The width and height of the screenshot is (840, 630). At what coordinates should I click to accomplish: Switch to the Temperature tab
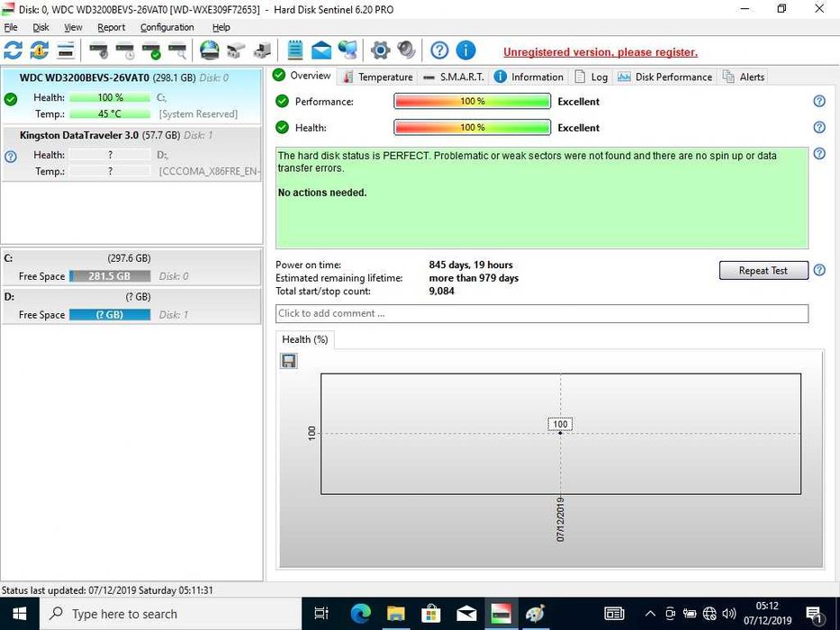(x=378, y=77)
